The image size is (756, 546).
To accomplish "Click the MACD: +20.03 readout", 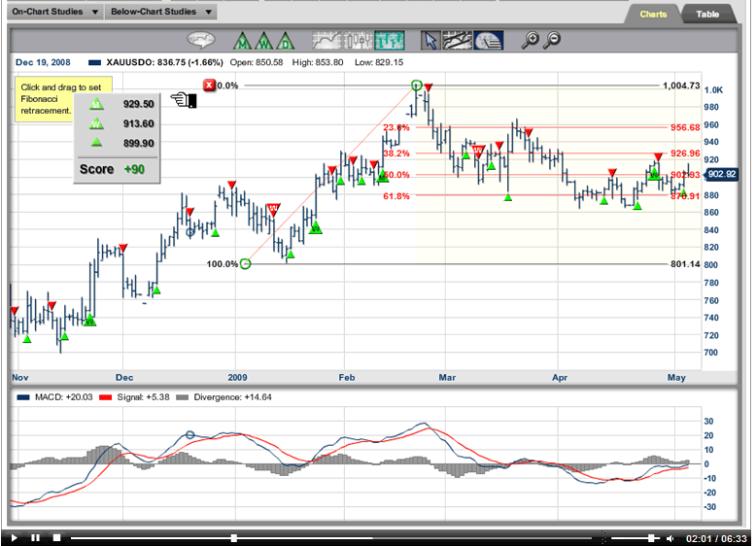I will pos(63,397).
